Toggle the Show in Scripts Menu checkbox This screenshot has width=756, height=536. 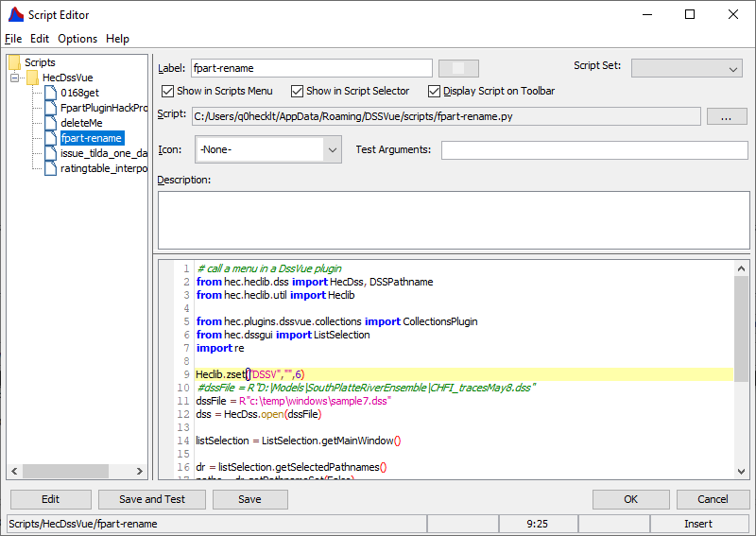(x=167, y=92)
